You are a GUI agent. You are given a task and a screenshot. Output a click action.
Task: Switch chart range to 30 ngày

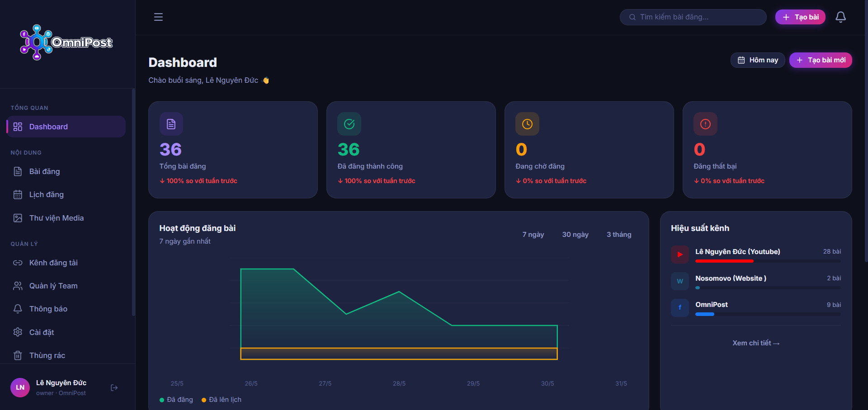575,235
